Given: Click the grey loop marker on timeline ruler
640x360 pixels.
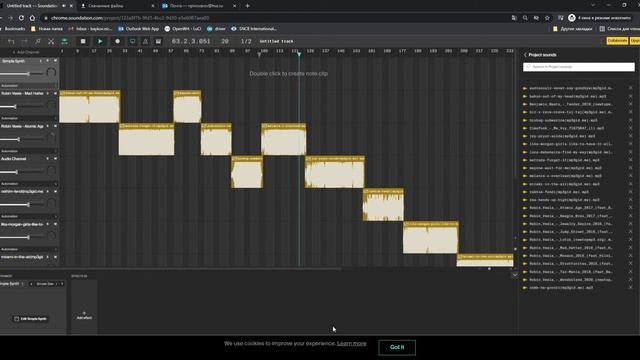Looking at the screenshot, I should click(259, 54).
